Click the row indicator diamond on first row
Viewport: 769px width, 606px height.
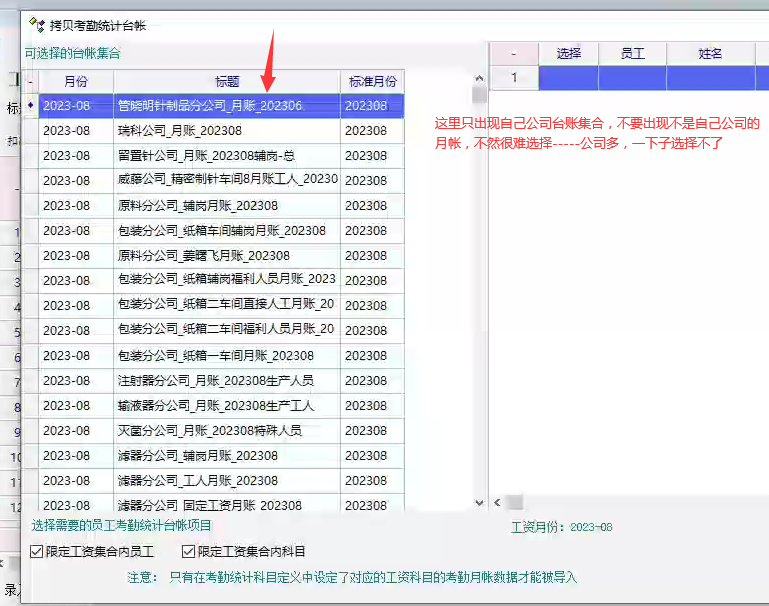[x=30, y=105]
